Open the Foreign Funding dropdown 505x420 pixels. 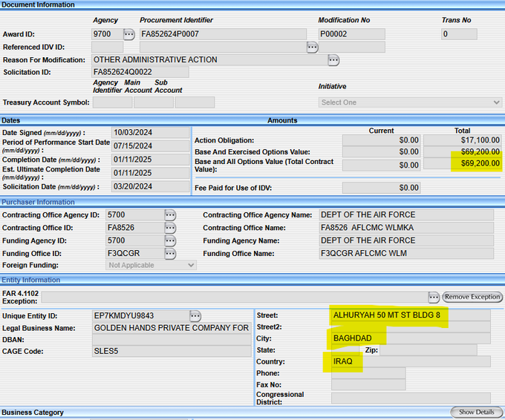151,265
